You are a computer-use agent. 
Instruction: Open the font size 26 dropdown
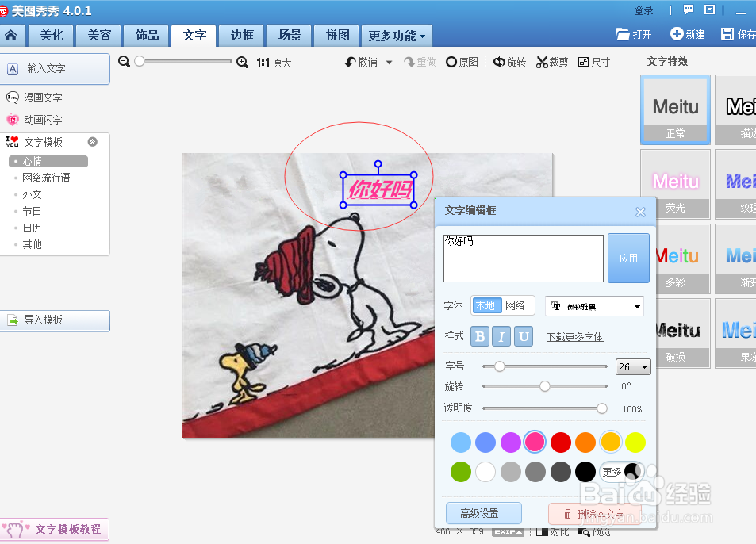pos(633,366)
